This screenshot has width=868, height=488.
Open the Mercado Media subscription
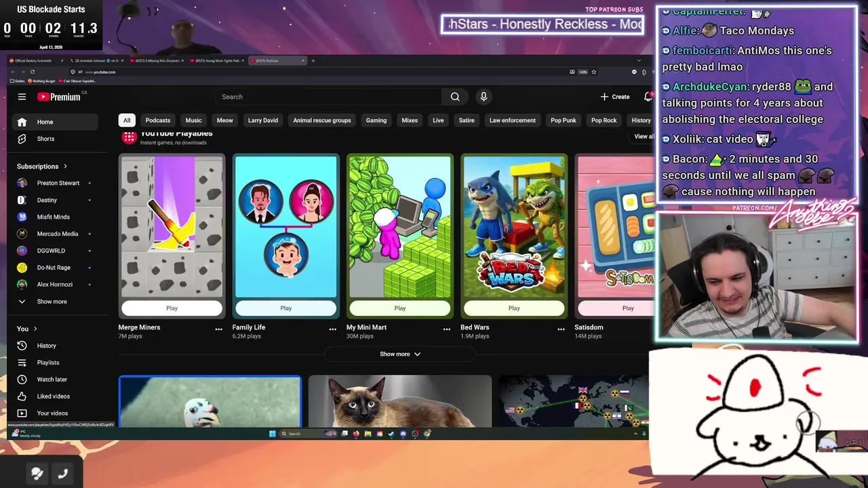click(x=54, y=234)
